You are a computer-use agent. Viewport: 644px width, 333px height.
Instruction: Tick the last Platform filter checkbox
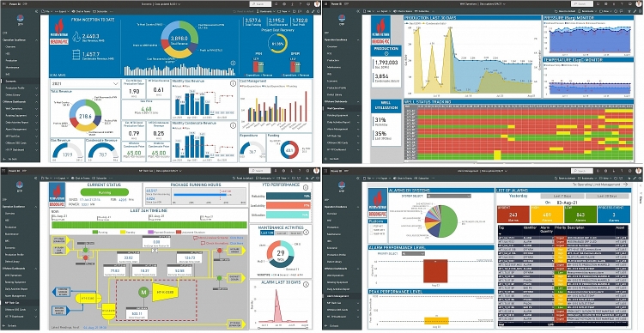(x=370, y=233)
